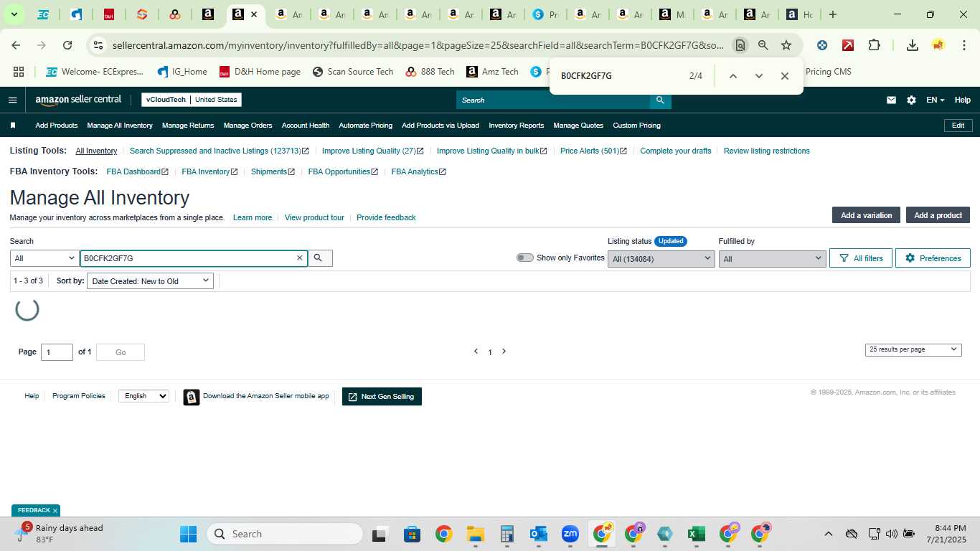Open the Chrome extensions puzzle icon

874,45
